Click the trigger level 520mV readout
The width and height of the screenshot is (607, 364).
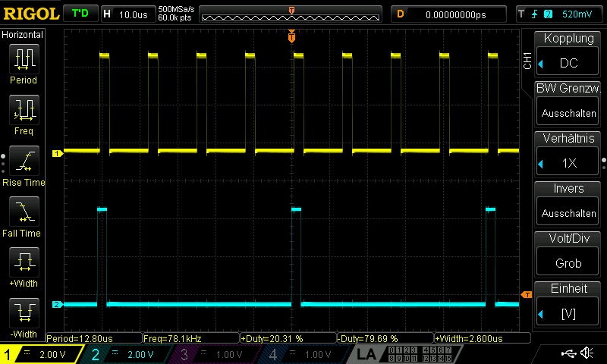point(577,14)
